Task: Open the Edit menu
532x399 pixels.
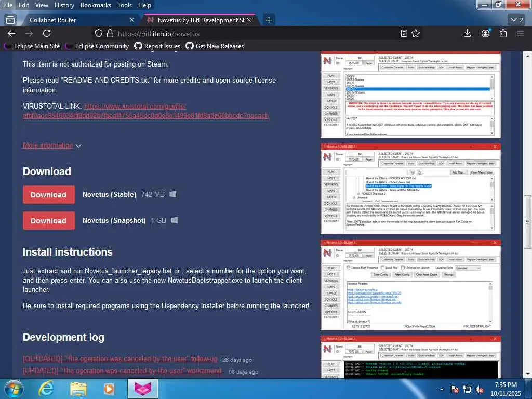Action: 23,5
